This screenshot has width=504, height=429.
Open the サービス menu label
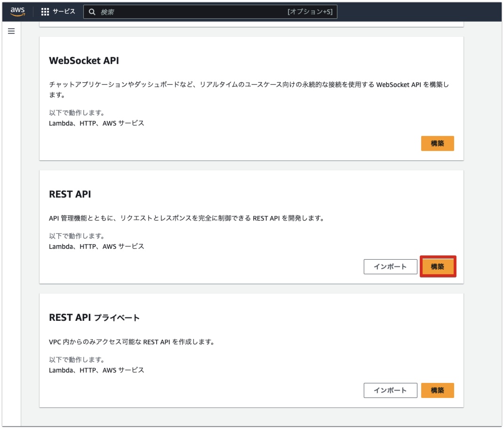(x=64, y=12)
